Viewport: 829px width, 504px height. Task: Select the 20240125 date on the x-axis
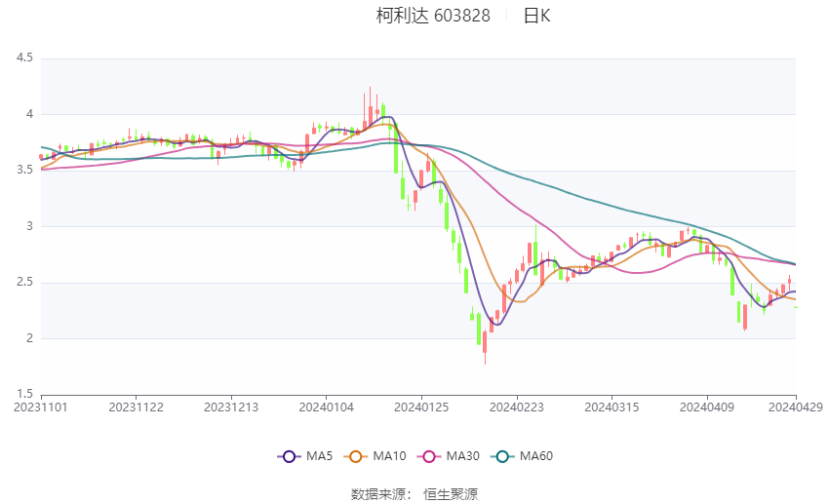(421, 406)
